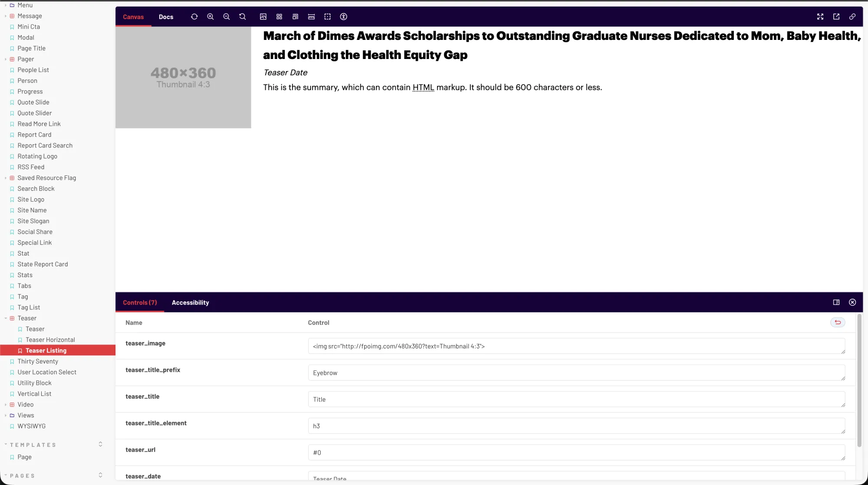868x485 pixels.
Task: Click the Mini Cta story bookmark icon
Action: [12, 27]
